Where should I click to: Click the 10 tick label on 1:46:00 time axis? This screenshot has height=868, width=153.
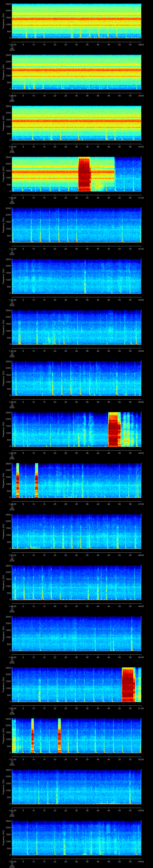point(33,504)
